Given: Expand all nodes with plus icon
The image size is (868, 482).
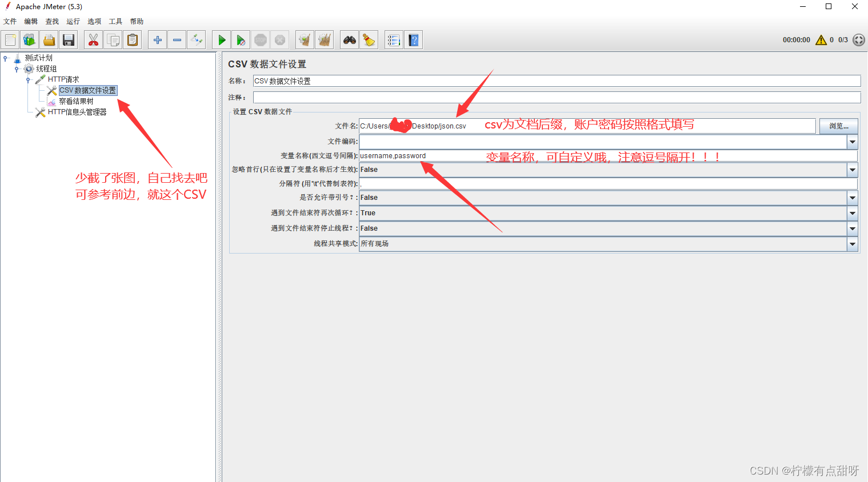Looking at the screenshot, I should (158, 40).
